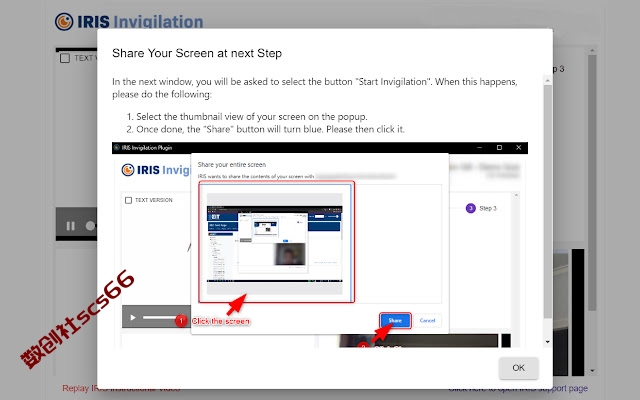Click the 'Share Your Screen at next Step' heading
This screenshot has width=640, height=400.
(197, 53)
